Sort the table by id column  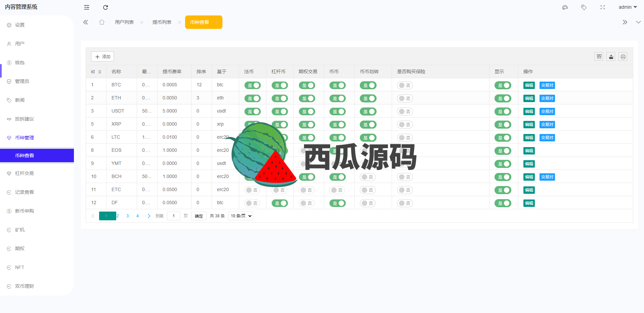tap(100, 72)
